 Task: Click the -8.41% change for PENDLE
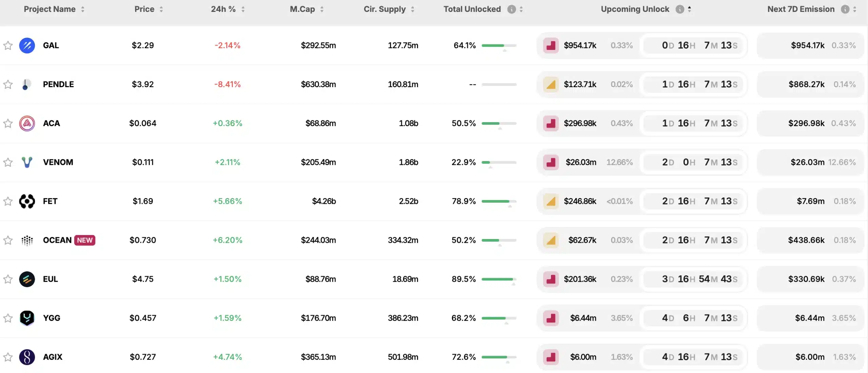point(228,84)
